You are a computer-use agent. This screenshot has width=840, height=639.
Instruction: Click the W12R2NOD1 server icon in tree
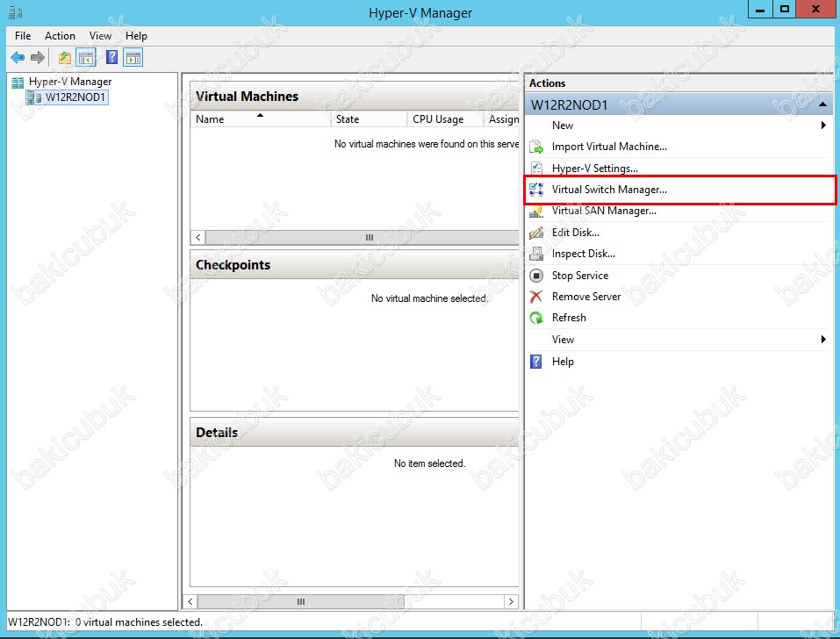pyautogui.click(x=35, y=97)
